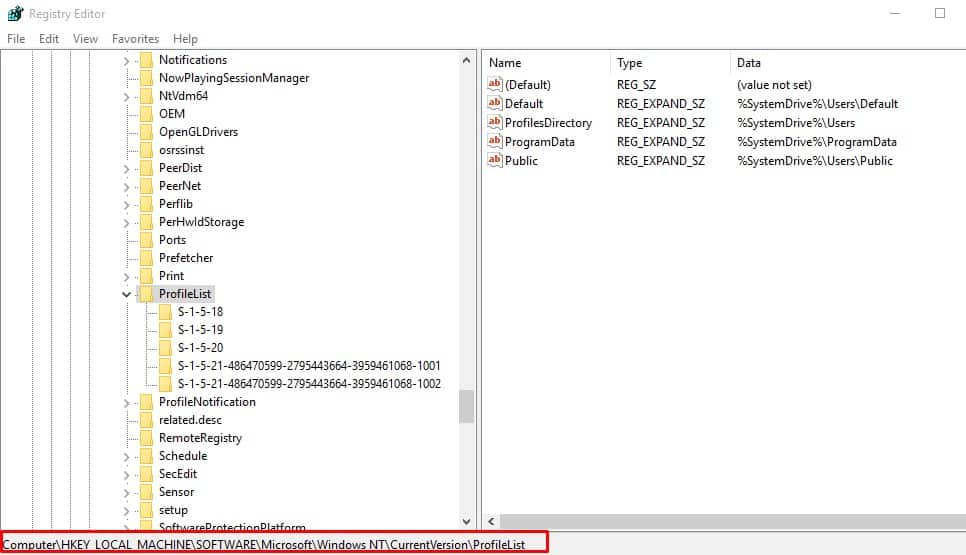Screen dimensions: 966x555
Task: Expand the Print key
Action: coord(126,277)
